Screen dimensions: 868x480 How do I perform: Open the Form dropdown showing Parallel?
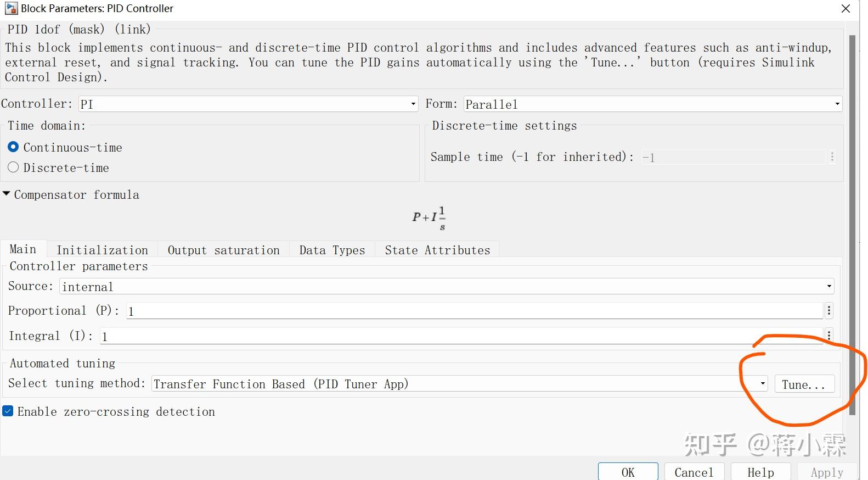pyautogui.click(x=652, y=104)
